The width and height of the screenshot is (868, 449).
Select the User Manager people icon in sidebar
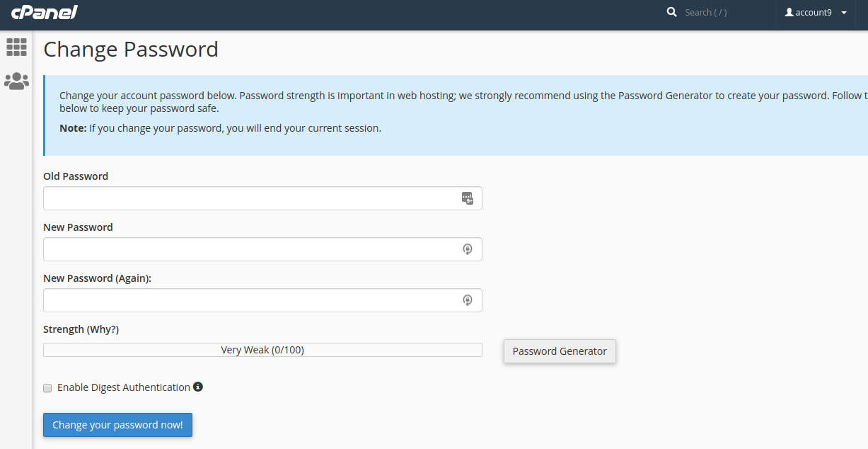point(16,81)
